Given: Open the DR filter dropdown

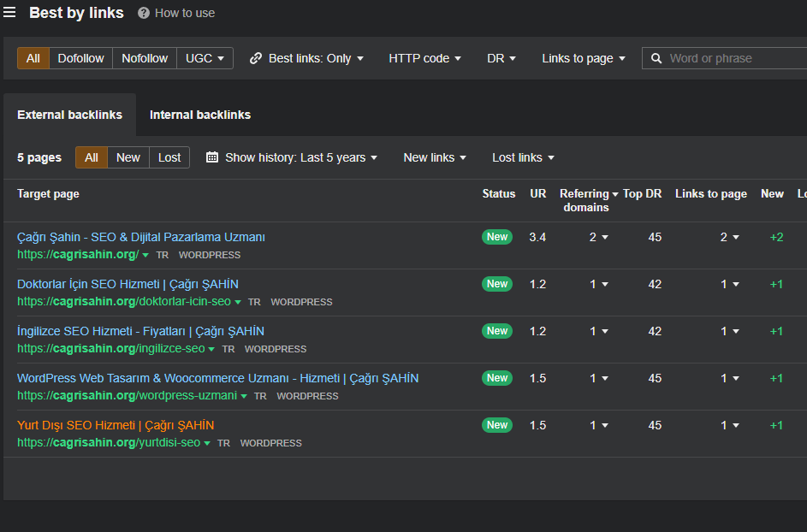Looking at the screenshot, I should coord(501,58).
